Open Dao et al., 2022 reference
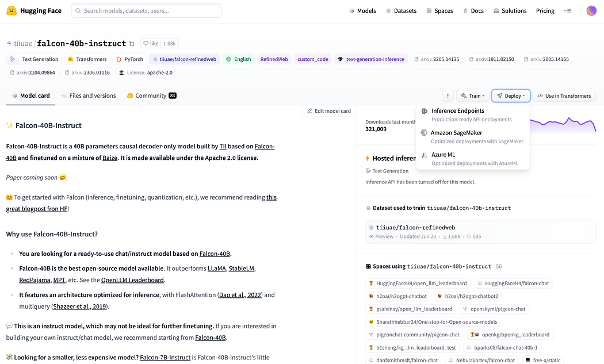 point(240,295)
